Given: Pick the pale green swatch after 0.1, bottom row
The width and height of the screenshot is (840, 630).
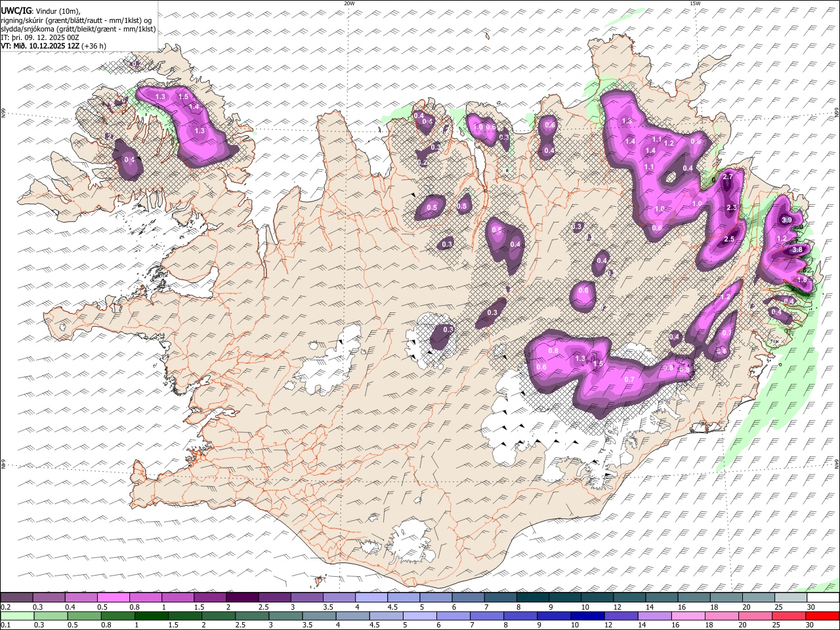Looking at the screenshot, I should [x=17, y=616].
